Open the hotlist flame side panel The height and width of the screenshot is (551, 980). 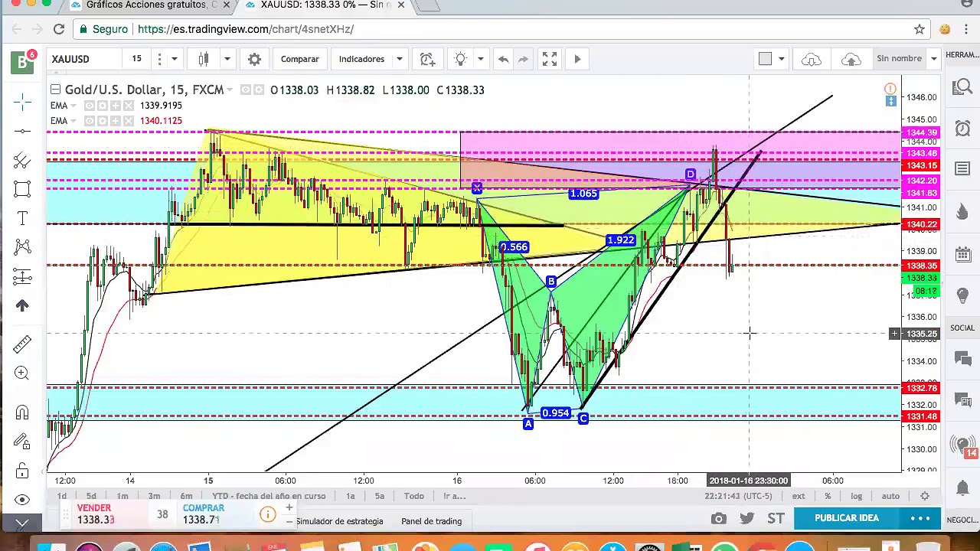tap(962, 212)
